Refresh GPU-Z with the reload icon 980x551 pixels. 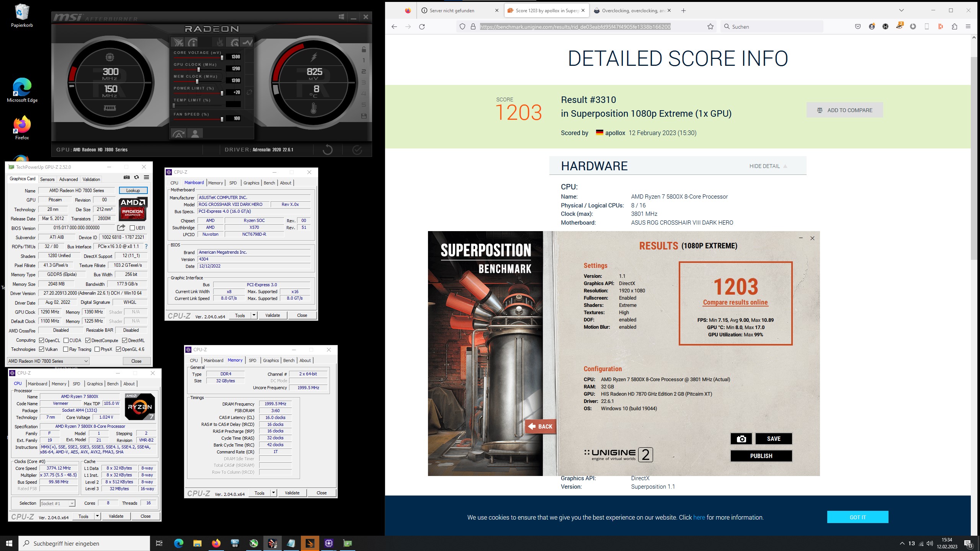tap(136, 177)
